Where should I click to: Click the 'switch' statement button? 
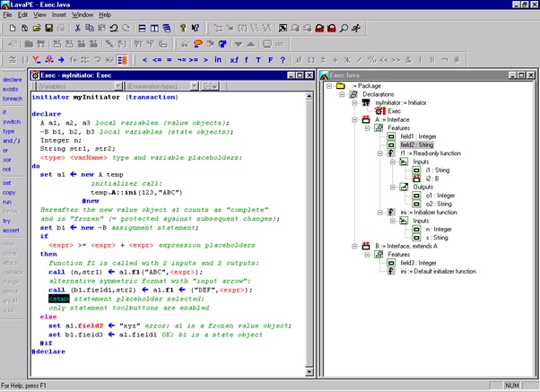coord(12,121)
